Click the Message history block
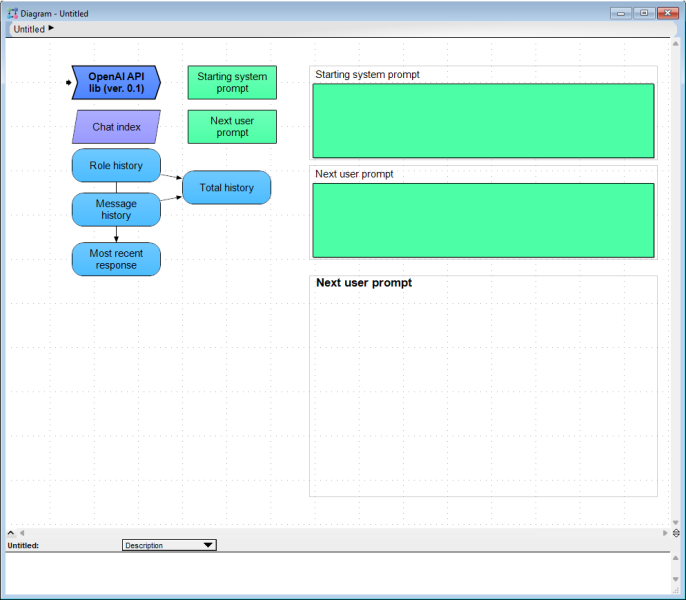Viewport: 686px width, 600px height. 116,210
